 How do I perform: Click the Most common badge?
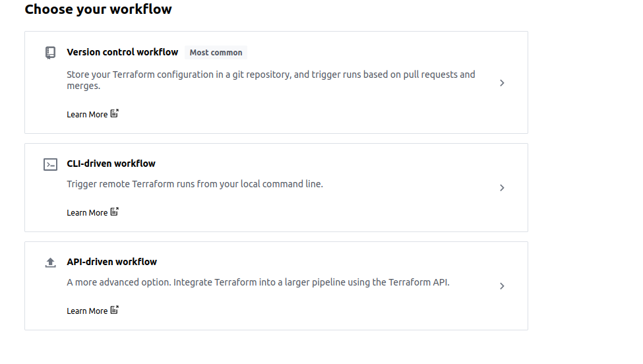216,53
